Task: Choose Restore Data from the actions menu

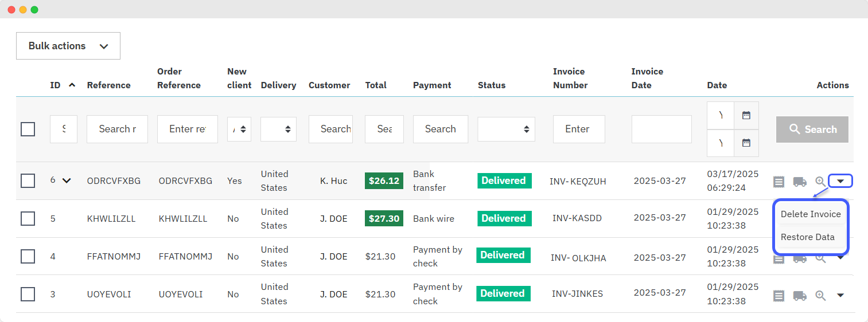Action: click(807, 237)
